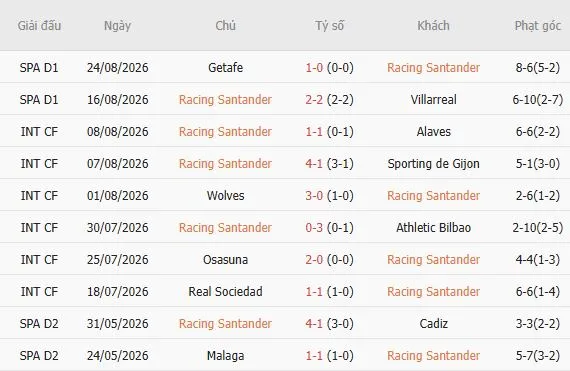Select the Giải đấu column header
The image size is (570, 371).
(39, 26)
